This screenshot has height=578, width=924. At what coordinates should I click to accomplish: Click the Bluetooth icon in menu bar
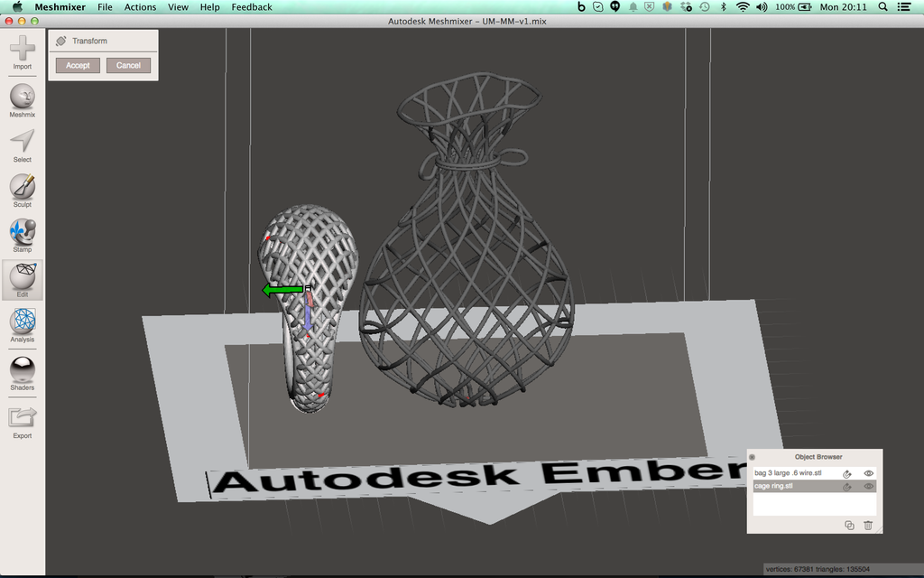pos(724,7)
